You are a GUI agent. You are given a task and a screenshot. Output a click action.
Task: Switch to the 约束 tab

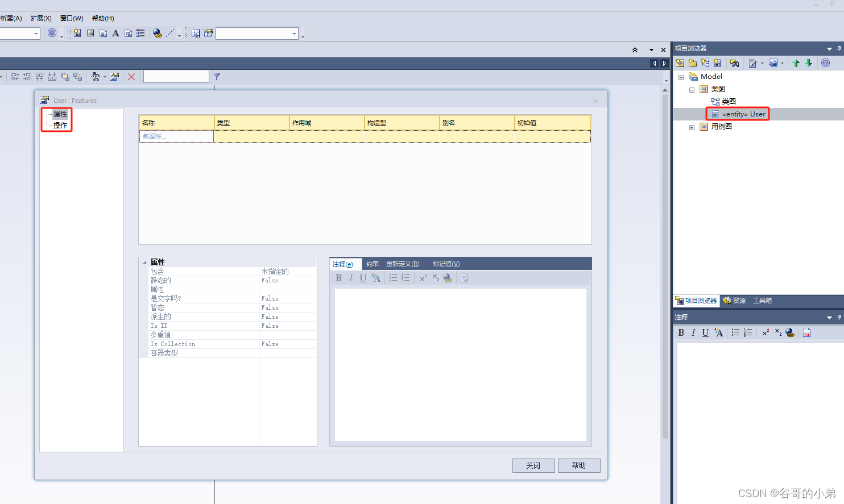coord(373,264)
